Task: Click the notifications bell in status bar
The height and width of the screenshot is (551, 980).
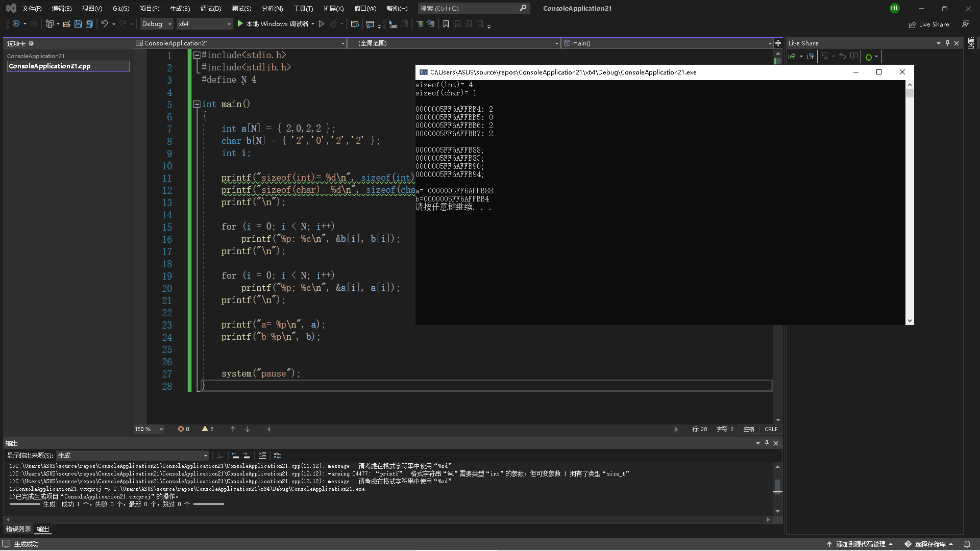Action: (x=967, y=544)
